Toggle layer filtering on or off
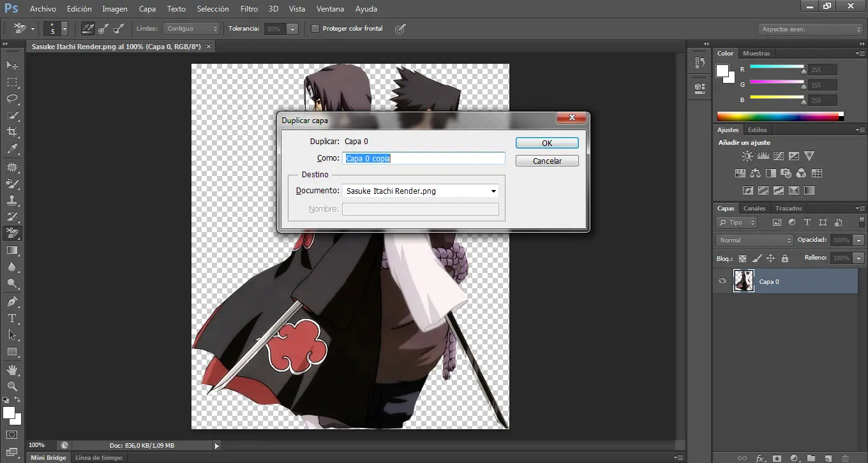The width and height of the screenshot is (868, 463). click(862, 223)
